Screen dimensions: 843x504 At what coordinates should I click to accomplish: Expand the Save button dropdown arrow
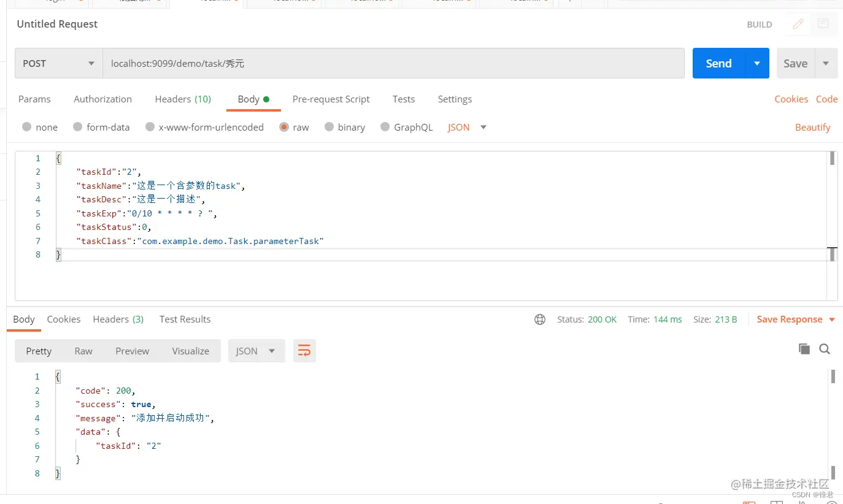(826, 63)
